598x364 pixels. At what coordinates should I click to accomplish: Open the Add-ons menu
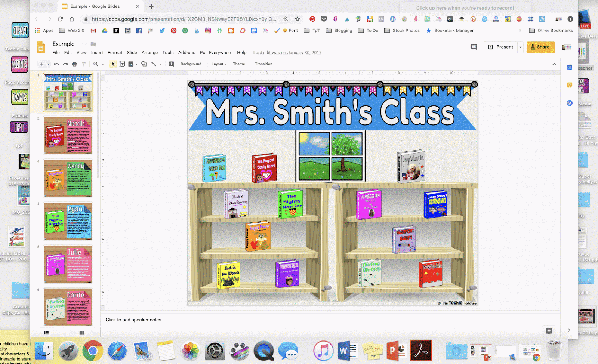click(x=187, y=53)
